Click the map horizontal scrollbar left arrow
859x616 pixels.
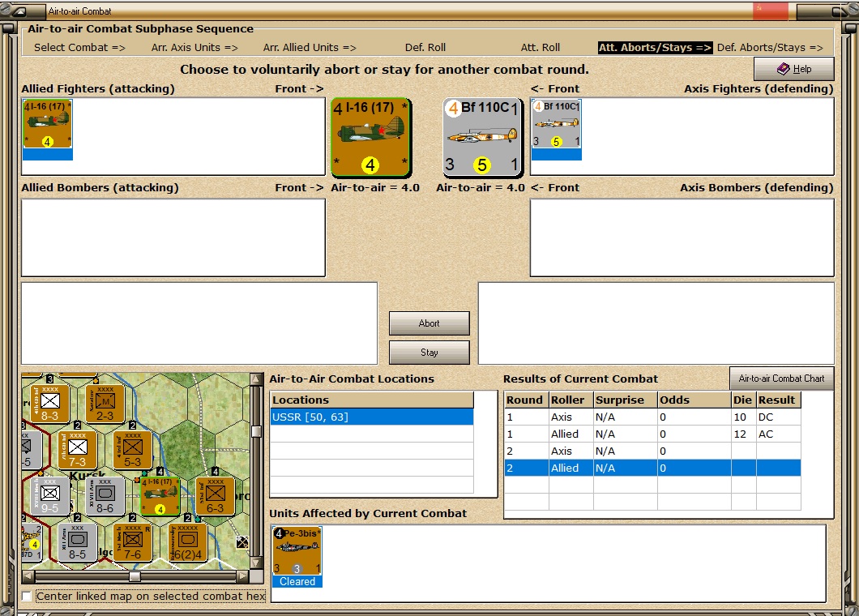(28, 576)
